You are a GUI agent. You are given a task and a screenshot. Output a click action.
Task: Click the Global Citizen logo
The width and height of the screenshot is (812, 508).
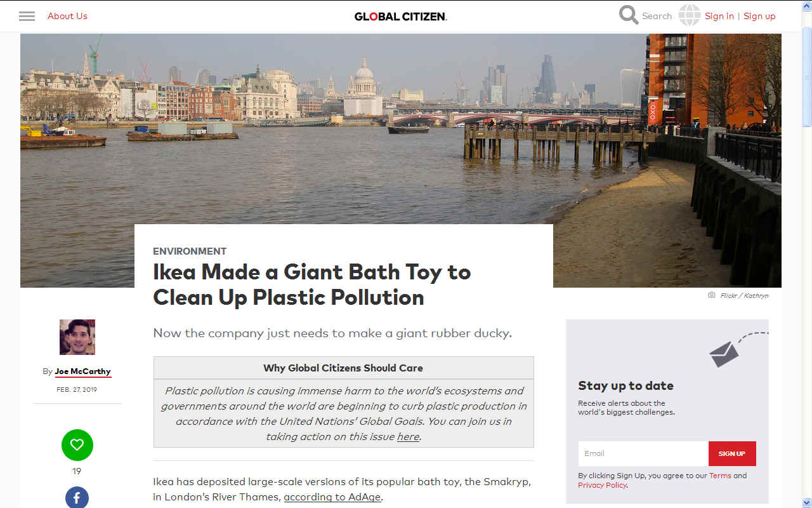coord(401,17)
